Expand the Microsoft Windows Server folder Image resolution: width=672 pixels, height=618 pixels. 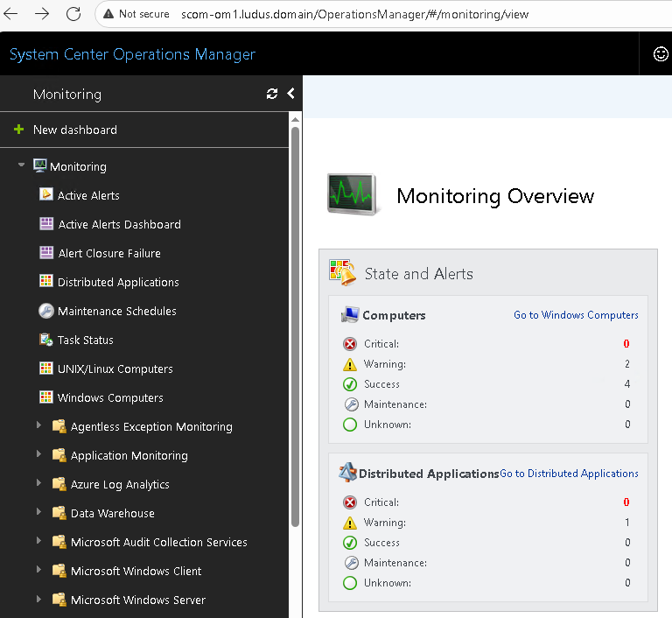[x=38, y=600]
